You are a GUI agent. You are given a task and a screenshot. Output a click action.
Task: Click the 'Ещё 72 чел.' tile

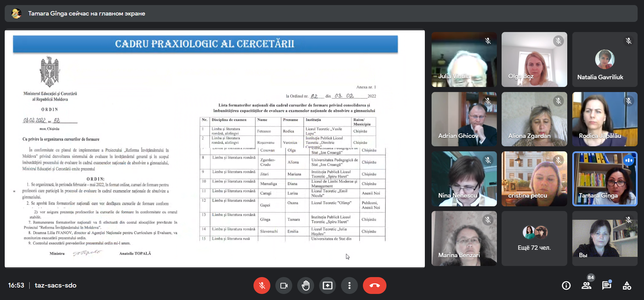(x=534, y=239)
